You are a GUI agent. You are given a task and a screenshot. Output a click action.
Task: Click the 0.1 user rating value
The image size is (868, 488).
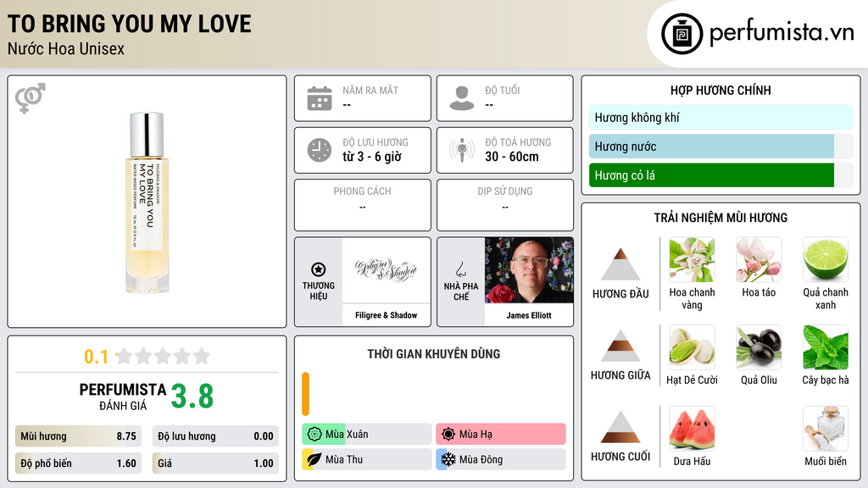(96, 357)
